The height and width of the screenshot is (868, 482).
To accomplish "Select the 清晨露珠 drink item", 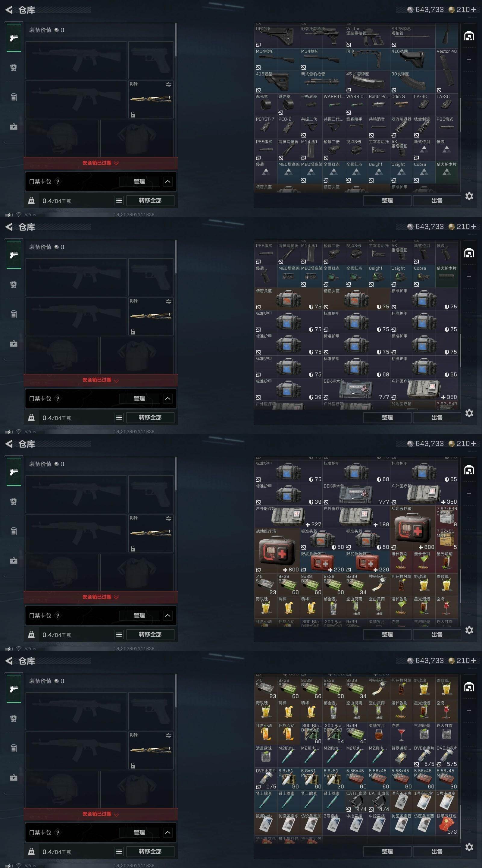I will coord(266,756).
